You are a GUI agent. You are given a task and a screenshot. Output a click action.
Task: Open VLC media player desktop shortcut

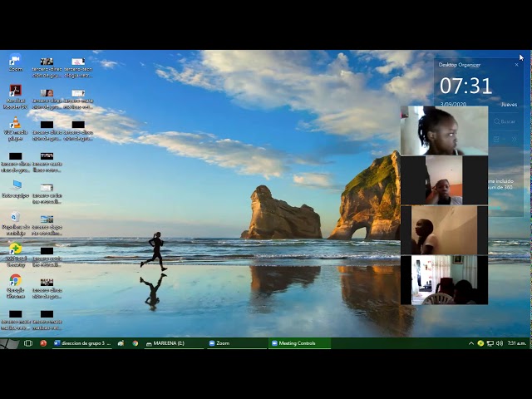pos(15,128)
